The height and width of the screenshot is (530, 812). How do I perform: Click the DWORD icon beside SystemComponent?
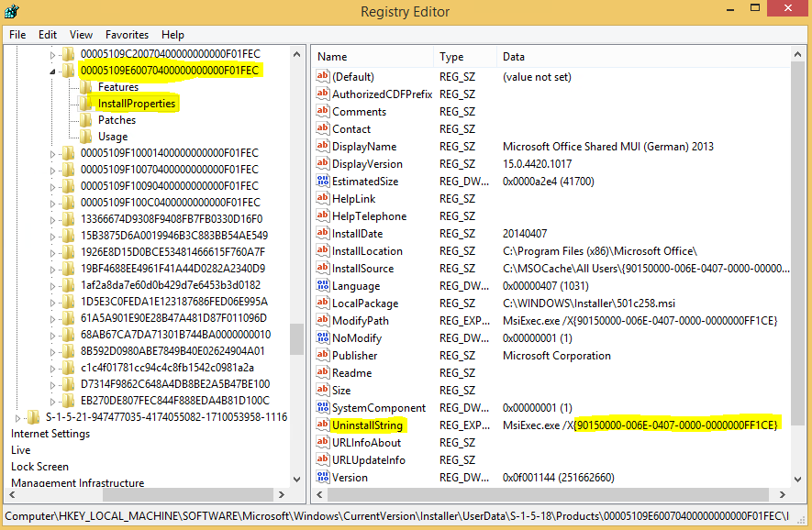323,407
